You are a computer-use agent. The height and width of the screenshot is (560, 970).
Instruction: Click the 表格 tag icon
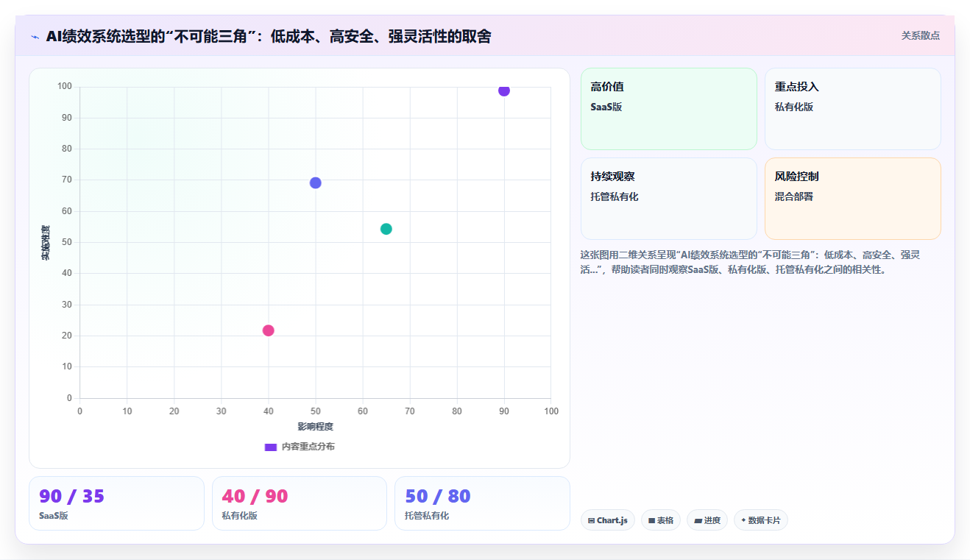(x=651, y=520)
